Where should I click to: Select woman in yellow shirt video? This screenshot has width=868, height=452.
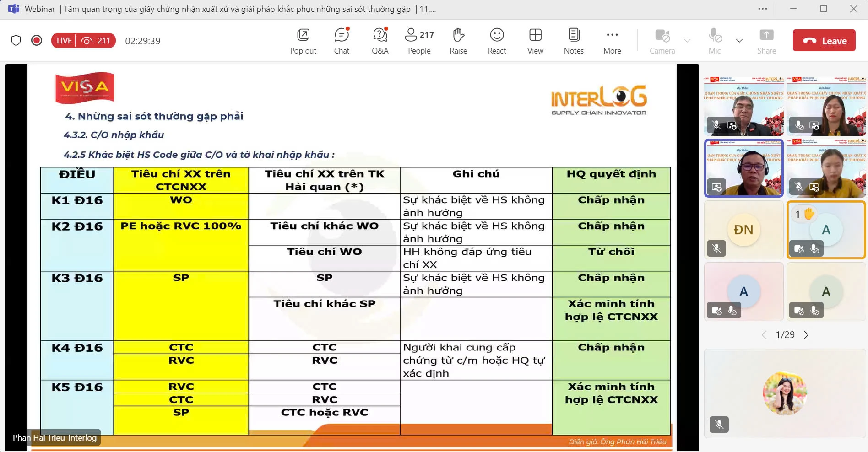(826, 168)
